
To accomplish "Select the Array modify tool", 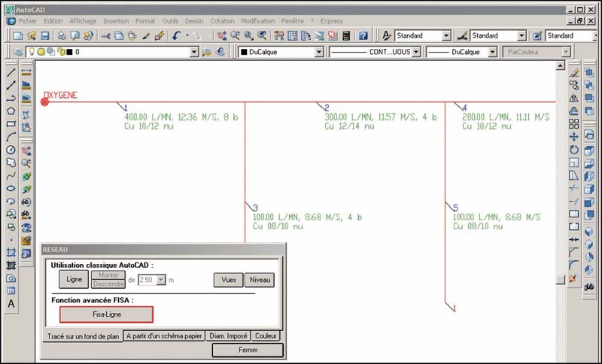I will [x=573, y=124].
